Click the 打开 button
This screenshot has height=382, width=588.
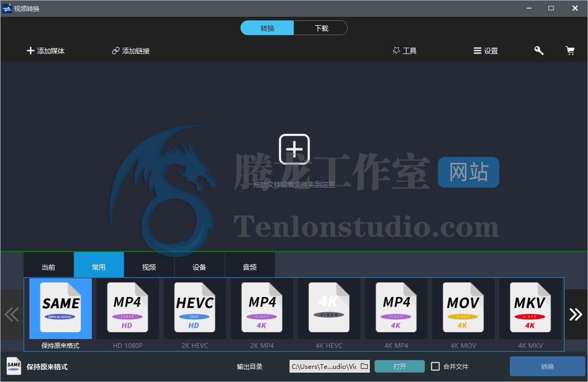tap(399, 366)
